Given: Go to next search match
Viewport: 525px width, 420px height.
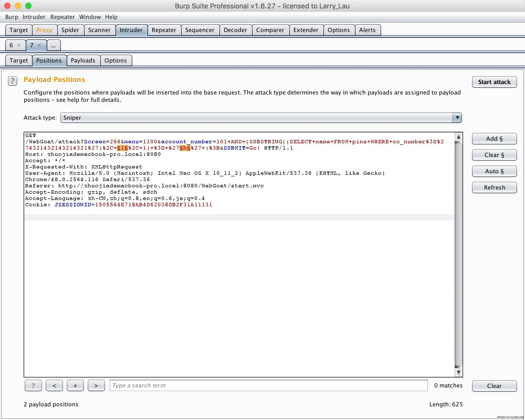Looking at the screenshot, I should coord(96,385).
